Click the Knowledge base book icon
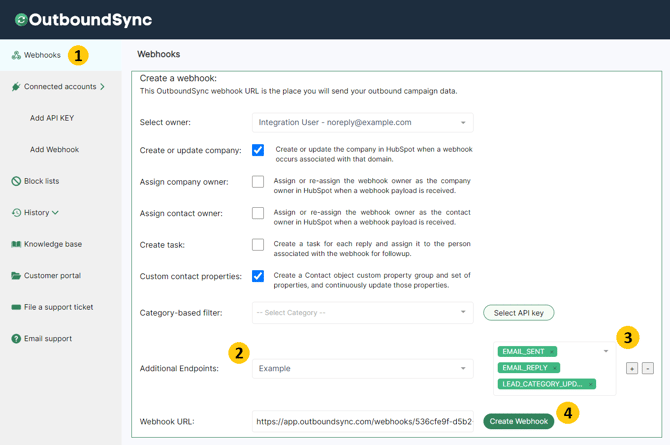 [x=16, y=244]
